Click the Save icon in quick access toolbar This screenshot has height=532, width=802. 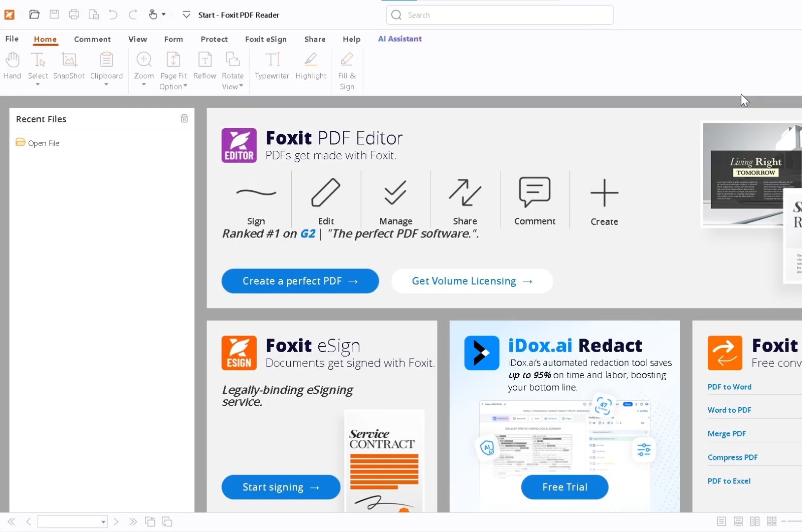tap(54, 15)
